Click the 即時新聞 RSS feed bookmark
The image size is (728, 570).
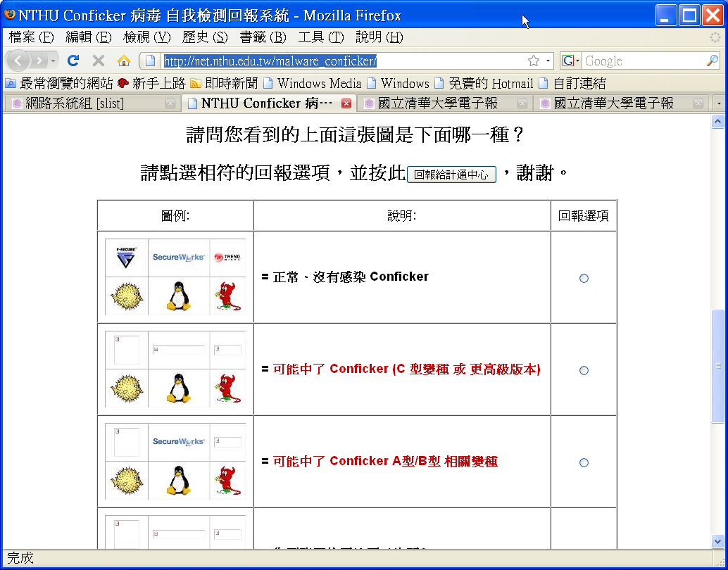[225, 83]
